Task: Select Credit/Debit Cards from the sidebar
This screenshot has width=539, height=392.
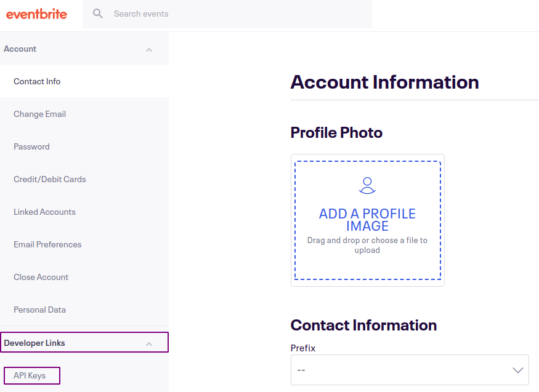Action: [49, 179]
